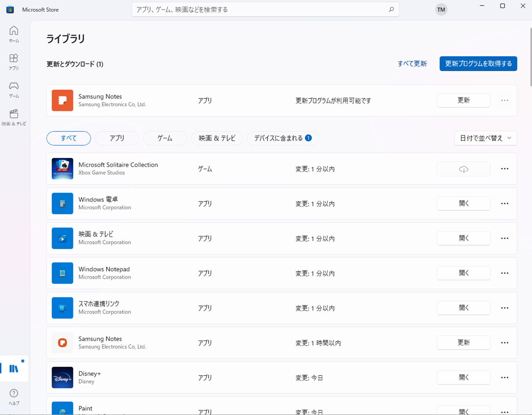This screenshot has height=415, width=532.
Task: Click the 映画 & テレビ app list icon
Action: pyautogui.click(x=62, y=238)
